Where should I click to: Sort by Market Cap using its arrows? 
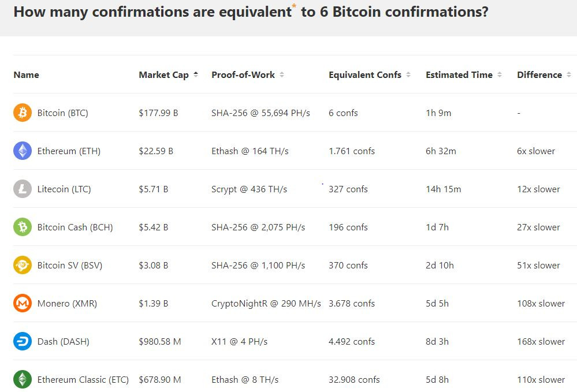196,74
